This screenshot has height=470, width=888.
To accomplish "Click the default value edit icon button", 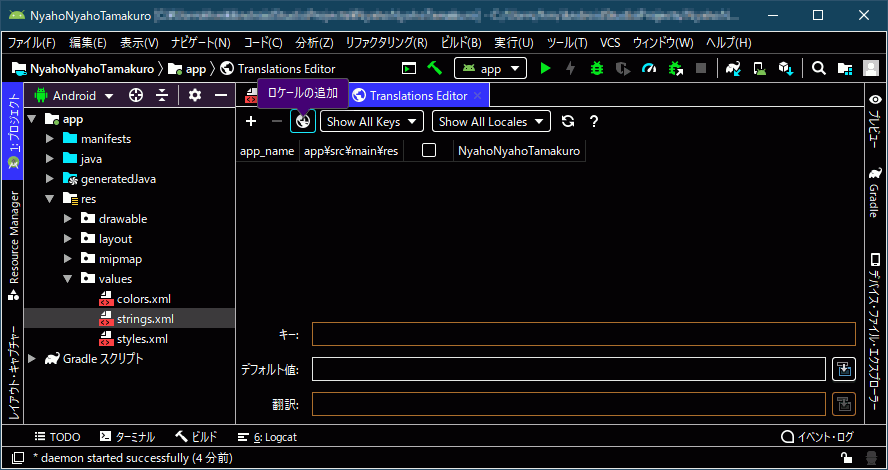I will (x=844, y=370).
